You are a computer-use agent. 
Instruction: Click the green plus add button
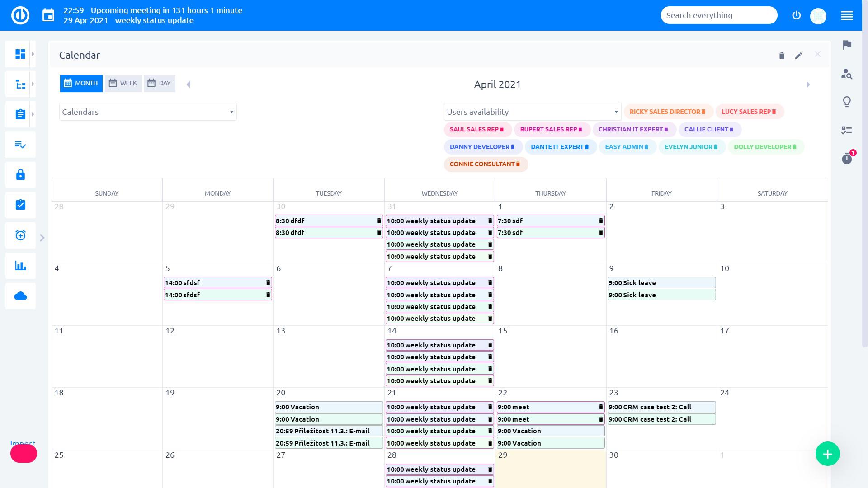827,454
